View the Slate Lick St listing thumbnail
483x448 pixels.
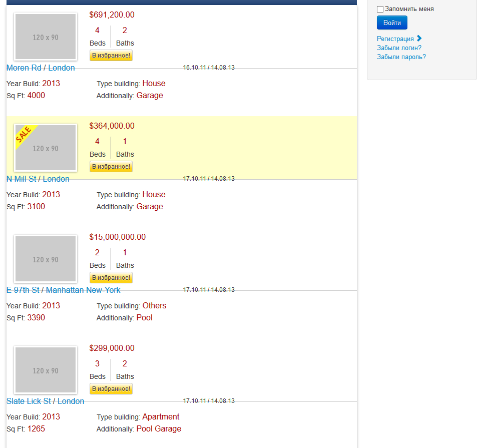click(x=46, y=370)
